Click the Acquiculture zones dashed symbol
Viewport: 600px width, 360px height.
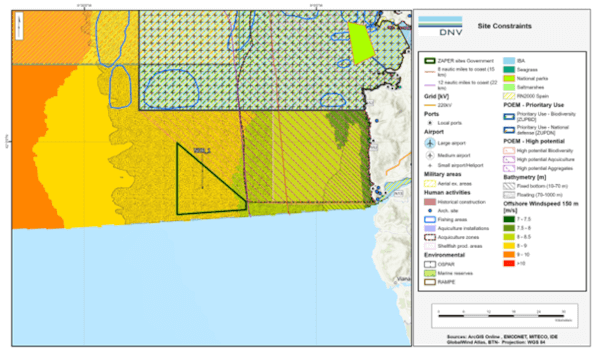pos(430,237)
